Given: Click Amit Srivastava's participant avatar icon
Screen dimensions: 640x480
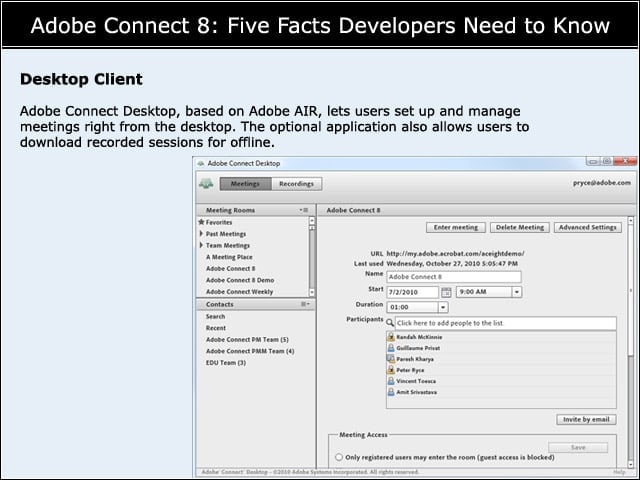Looking at the screenshot, I should pos(391,392).
